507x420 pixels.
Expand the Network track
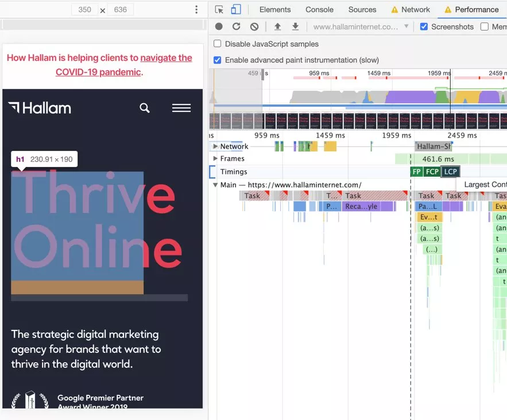(x=216, y=146)
